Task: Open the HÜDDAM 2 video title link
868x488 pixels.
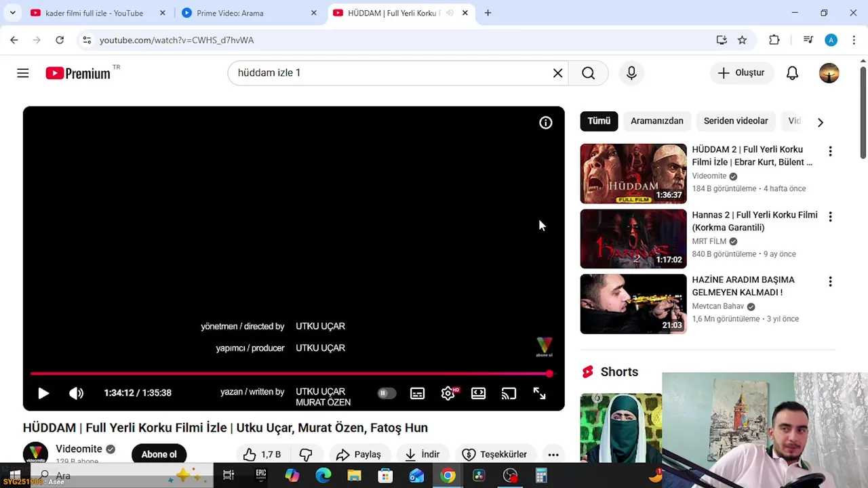Action: pyautogui.click(x=752, y=156)
